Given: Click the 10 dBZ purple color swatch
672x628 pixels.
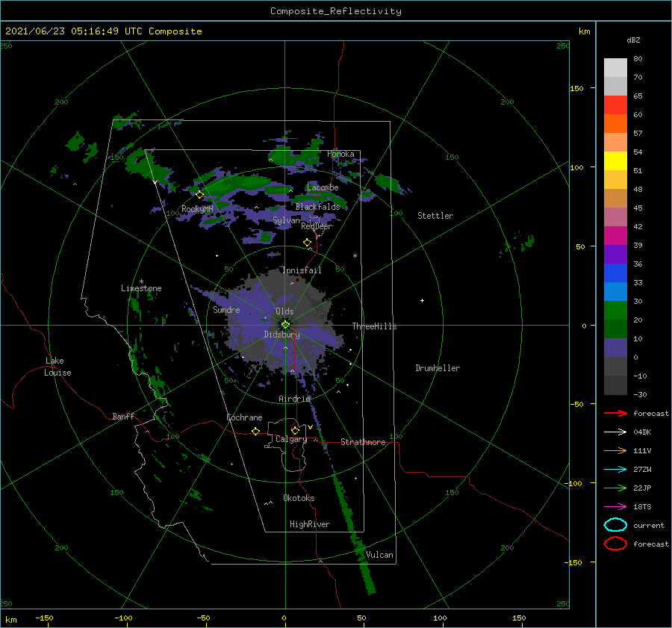Looking at the screenshot, I should coord(615,348).
